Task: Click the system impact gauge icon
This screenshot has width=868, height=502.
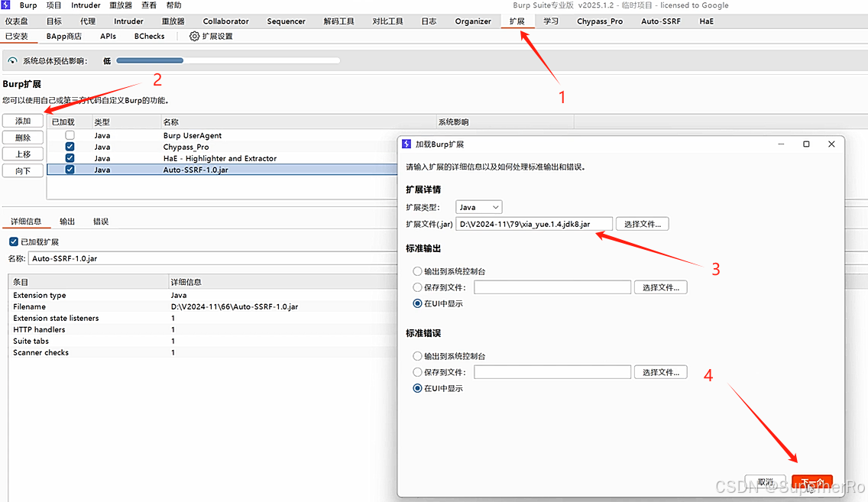Action: point(13,60)
